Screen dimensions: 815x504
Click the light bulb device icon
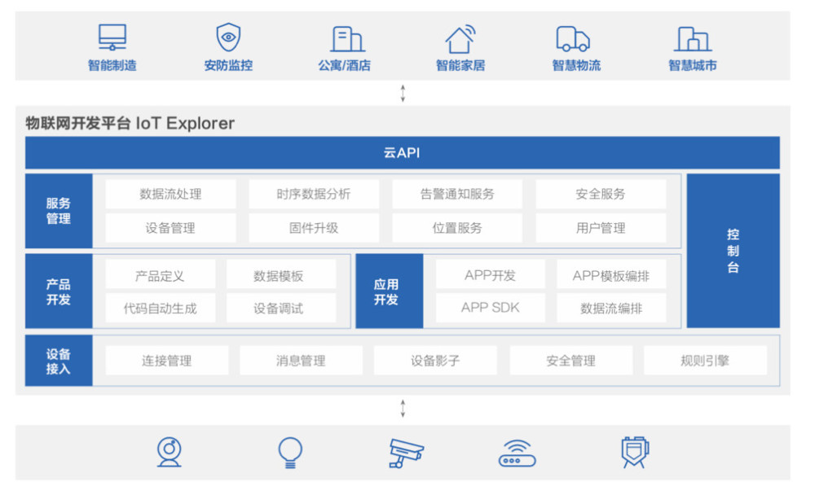(290, 453)
